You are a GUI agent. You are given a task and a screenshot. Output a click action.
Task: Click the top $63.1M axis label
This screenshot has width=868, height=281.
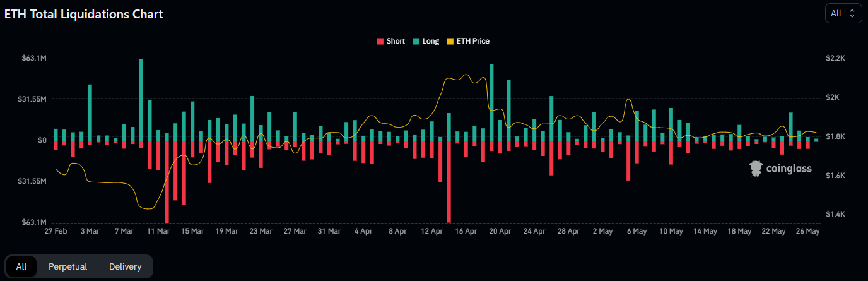pos(34,58)
